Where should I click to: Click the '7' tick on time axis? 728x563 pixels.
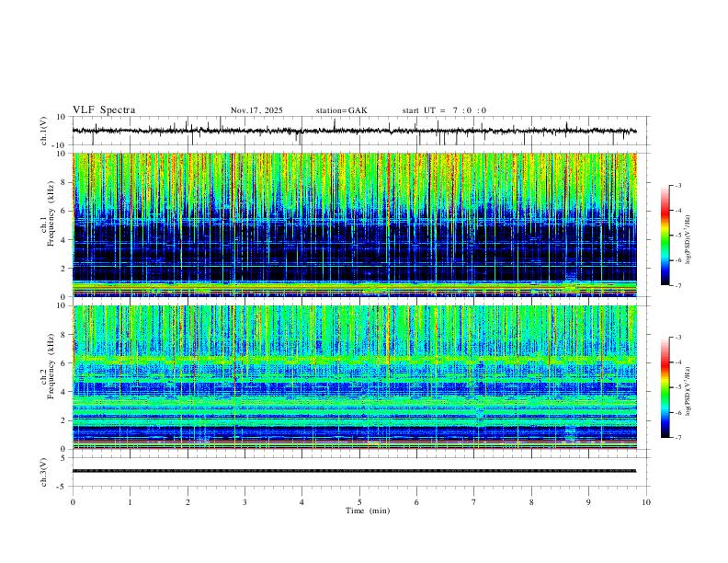coord(474,502)
